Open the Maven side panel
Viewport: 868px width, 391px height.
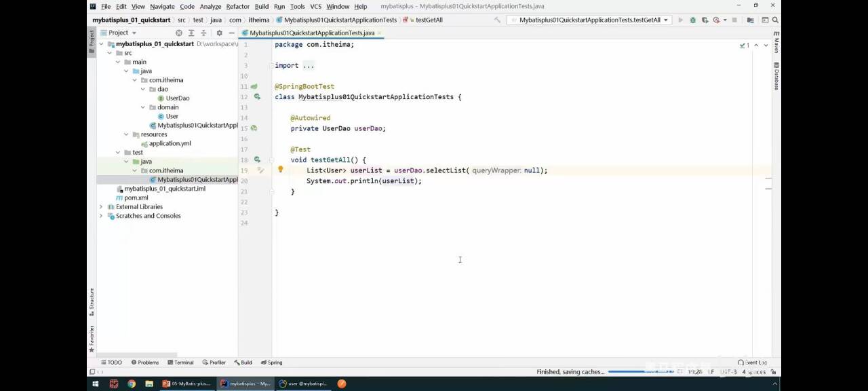[776, 42]
